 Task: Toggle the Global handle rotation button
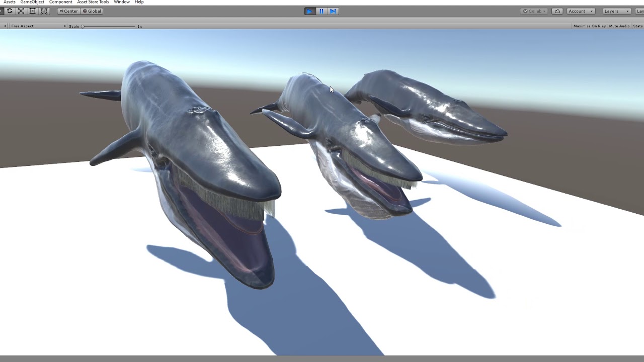click(x=92, y=11)
